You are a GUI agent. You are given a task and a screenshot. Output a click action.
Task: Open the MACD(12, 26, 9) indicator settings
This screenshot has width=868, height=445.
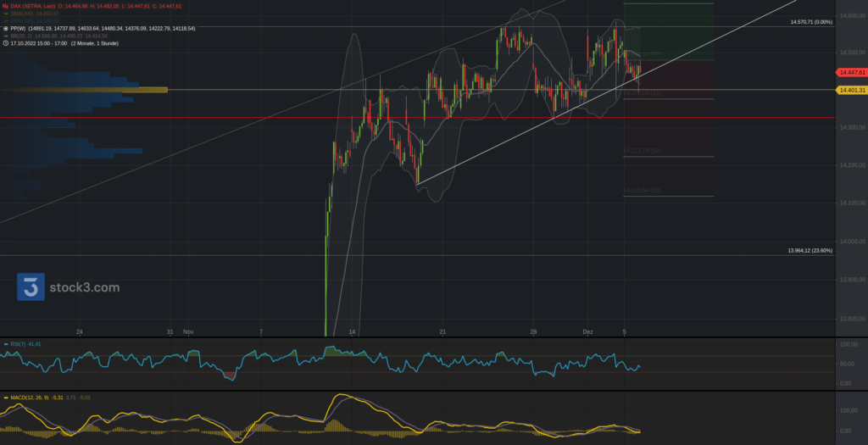point(29,397)
